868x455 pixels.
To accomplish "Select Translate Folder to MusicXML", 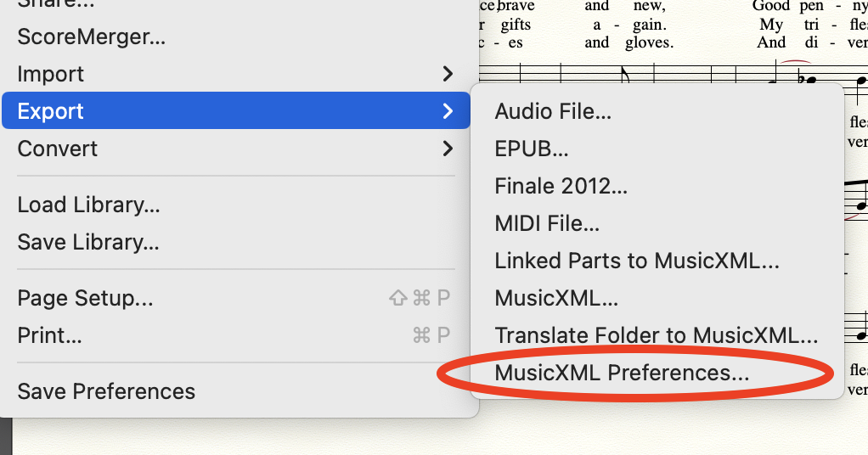I will tap(656, 335).
